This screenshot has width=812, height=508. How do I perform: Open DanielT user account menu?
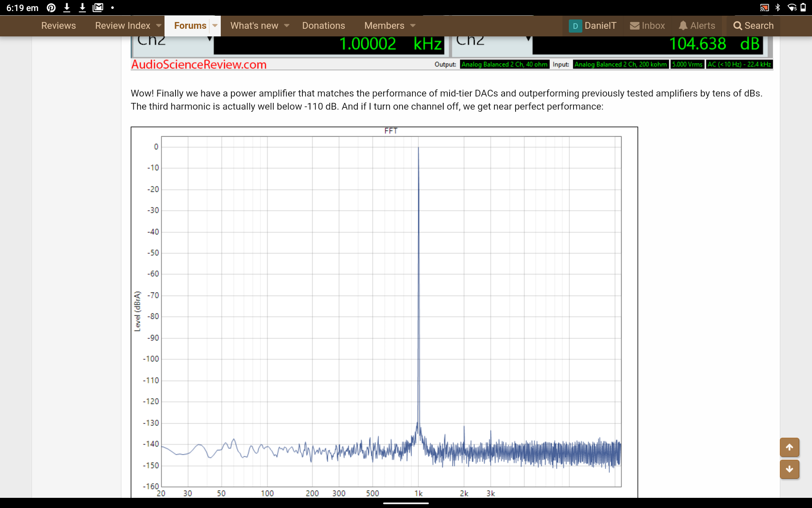(593, 26)
